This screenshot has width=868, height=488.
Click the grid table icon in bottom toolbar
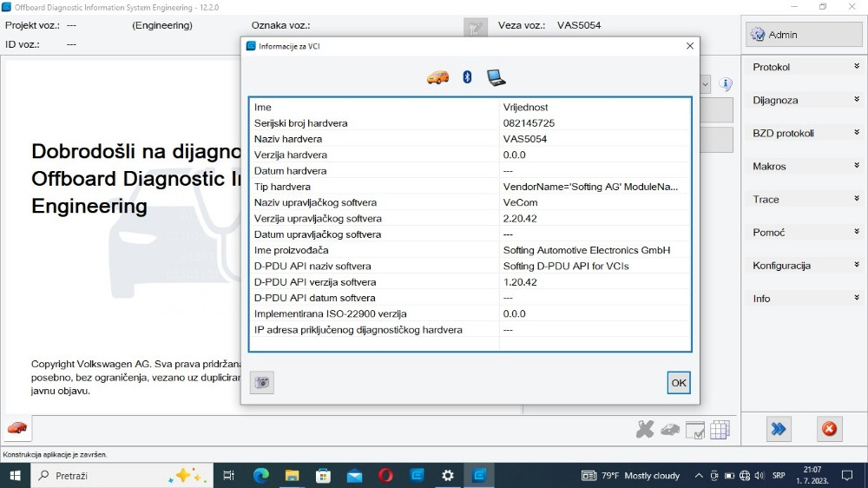[720, 430]
